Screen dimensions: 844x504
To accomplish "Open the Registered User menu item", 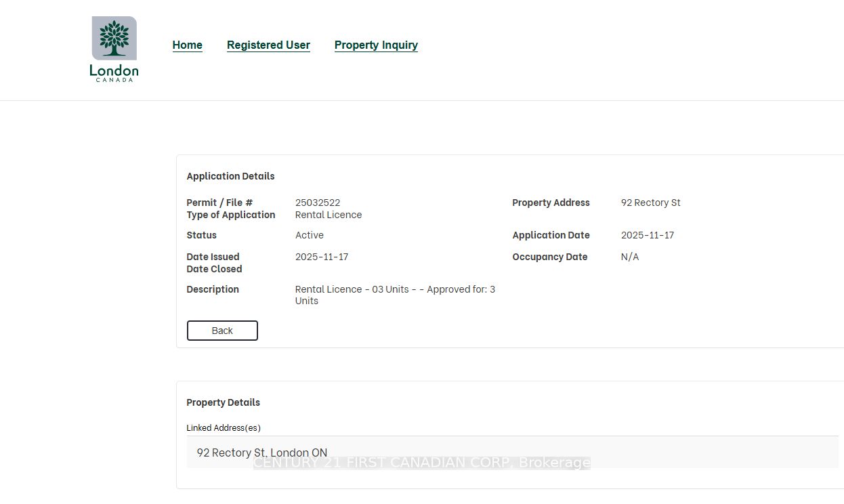I will point(268,45).
